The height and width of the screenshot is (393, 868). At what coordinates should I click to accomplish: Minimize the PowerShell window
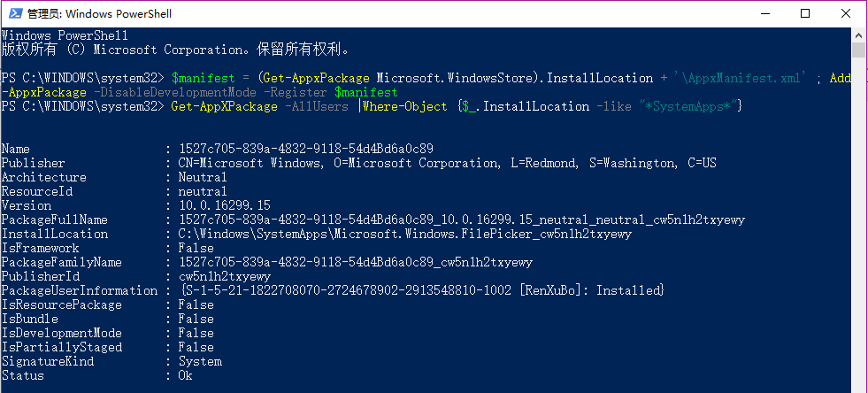(x=765, y=14)
